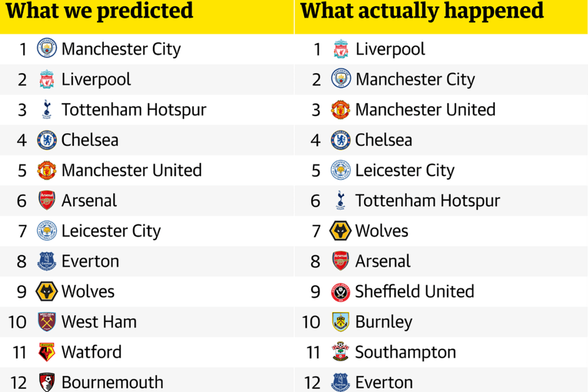Click Chelsea team name in actual results column

(x=384, y=140)
